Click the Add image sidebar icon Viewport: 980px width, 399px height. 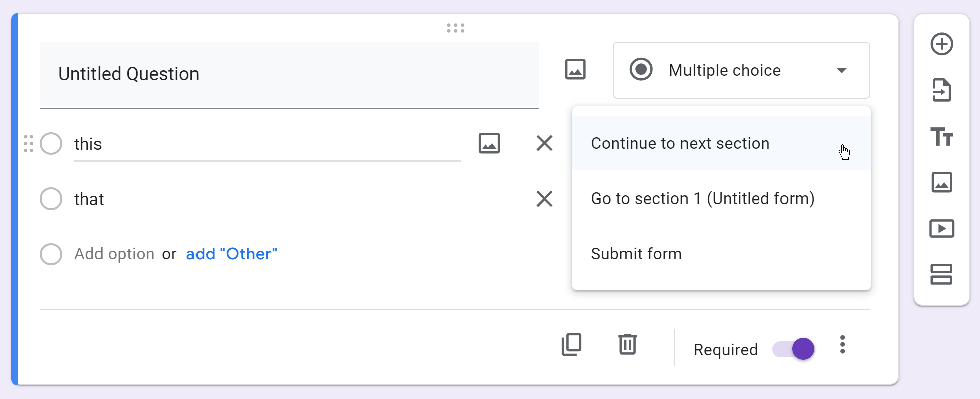click(x=942, y=182)
